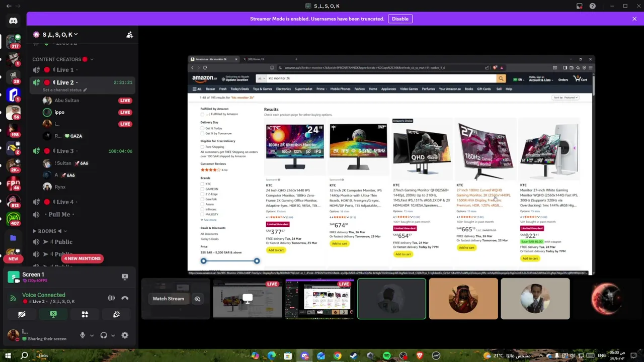Select the Live 4 voice channel
644x362 pixels.
(83, 202)
